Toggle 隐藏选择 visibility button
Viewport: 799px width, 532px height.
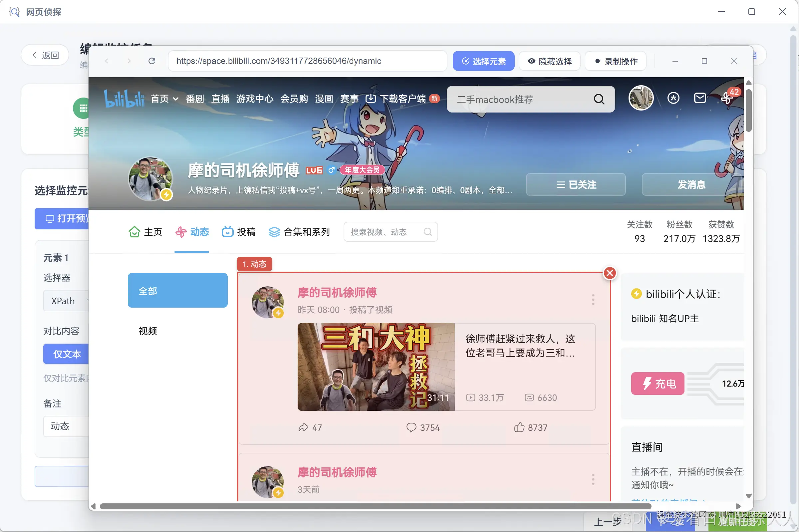[550, 61]
